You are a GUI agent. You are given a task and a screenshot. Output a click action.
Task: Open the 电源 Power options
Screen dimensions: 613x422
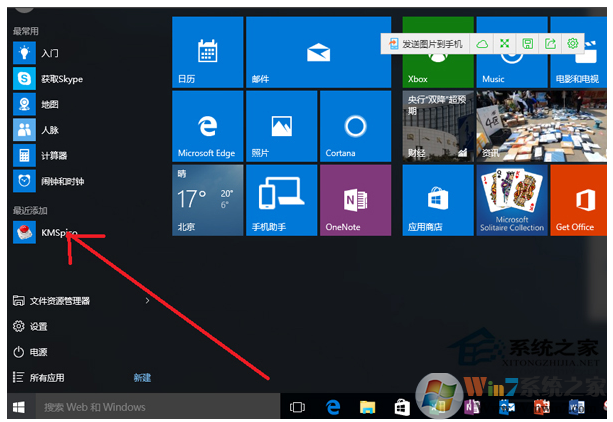click(x=30, y=352)
